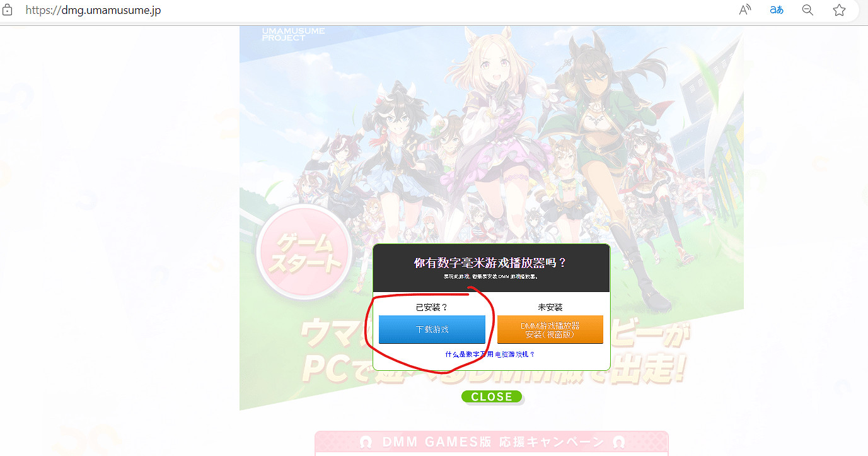Screen dimensions: 868x456
Task: Open the Read aloud icon
Action: (745, 10)
